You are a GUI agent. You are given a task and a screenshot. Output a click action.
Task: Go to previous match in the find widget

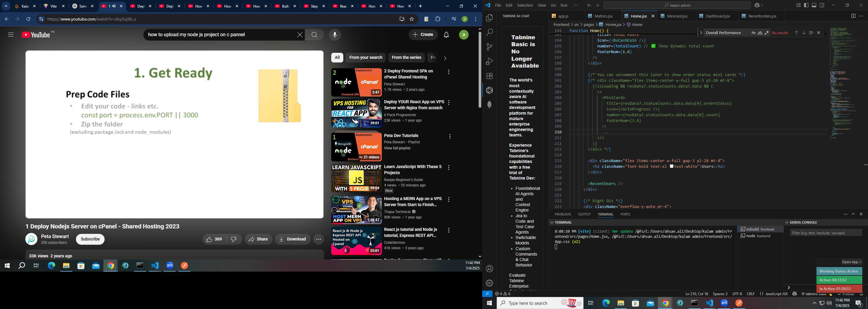(x=796, y=33)
